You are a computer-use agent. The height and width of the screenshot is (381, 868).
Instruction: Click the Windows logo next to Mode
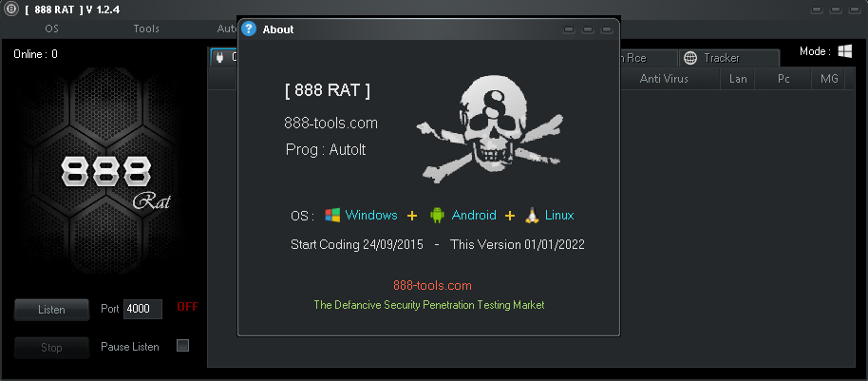coord(845,51)
